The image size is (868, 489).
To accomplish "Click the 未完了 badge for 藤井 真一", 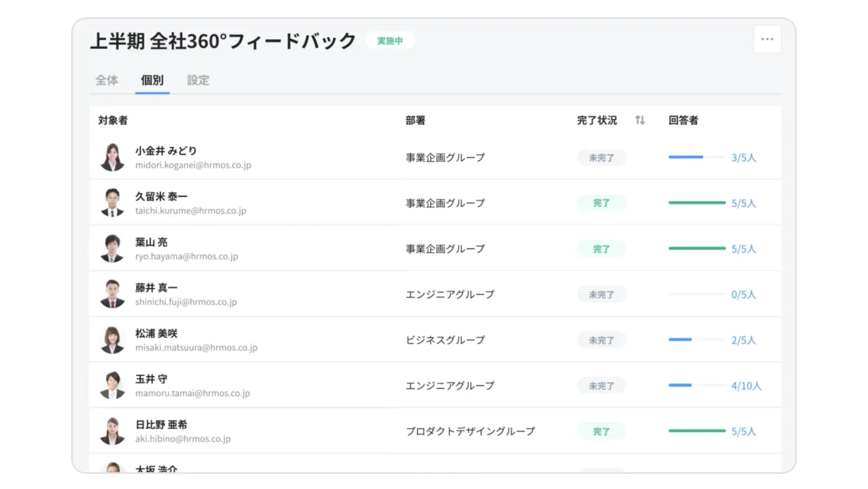I will point(601,294).
